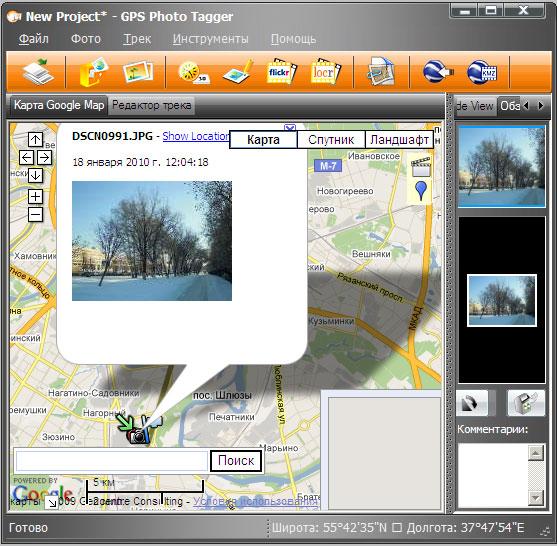The width and height of the screenshot is (557, 546).
Task: Click the locr upload icon
Action: (x=326, y=71)
